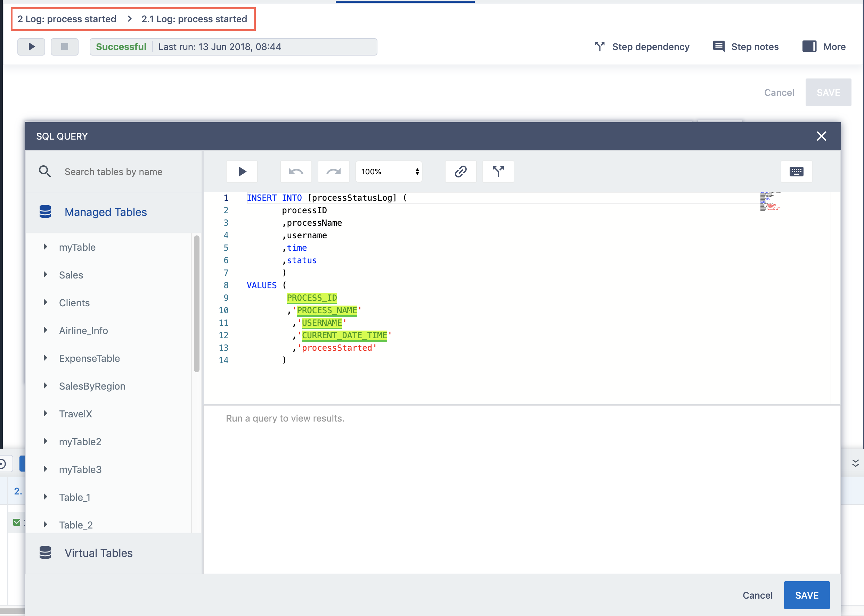Run the step with top play button

click(x=32, y=47)
